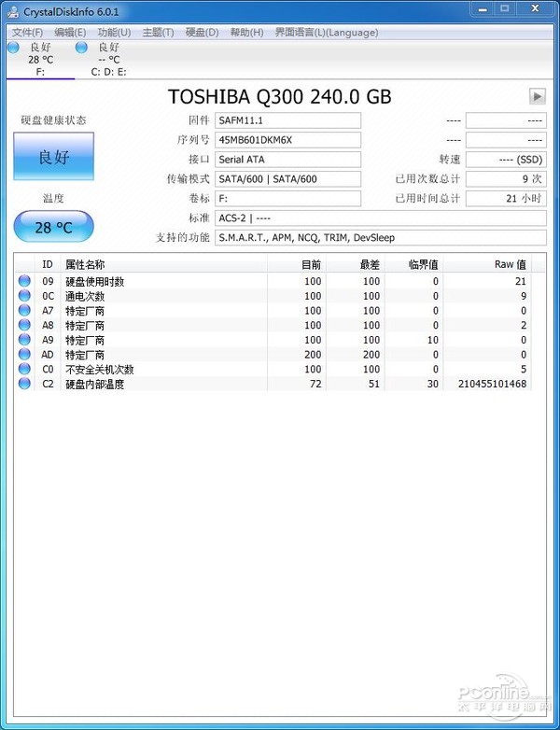Select the 特定厂商 row with ID A9
Screen dimensions: 560x730
[273, 340]
